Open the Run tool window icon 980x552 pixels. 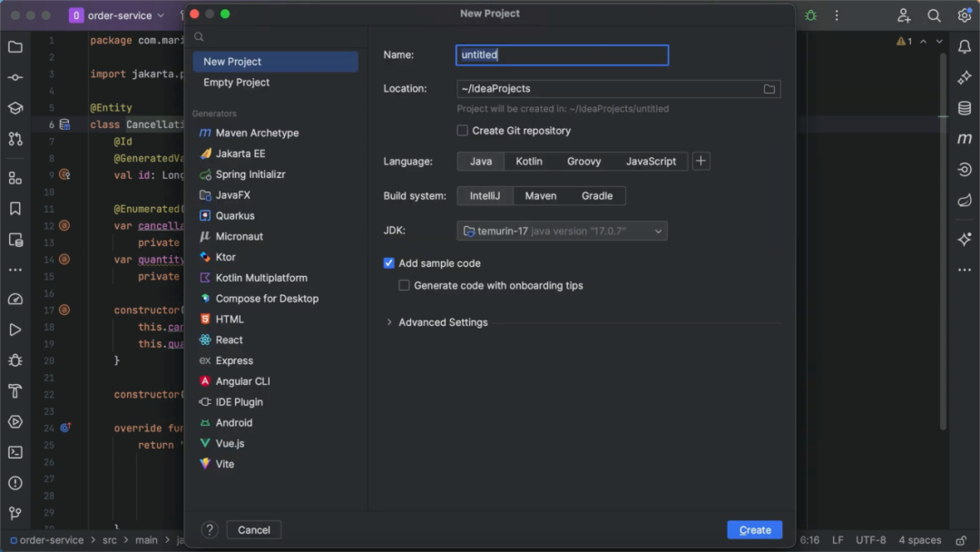click(x=15, y=330)
